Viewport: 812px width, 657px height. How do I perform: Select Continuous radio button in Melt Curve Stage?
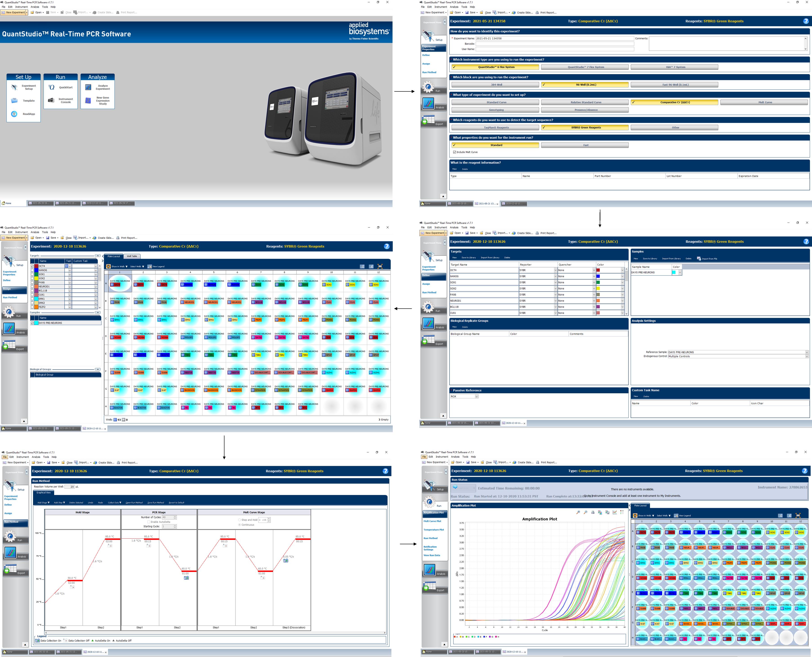[x=239, y=524]
